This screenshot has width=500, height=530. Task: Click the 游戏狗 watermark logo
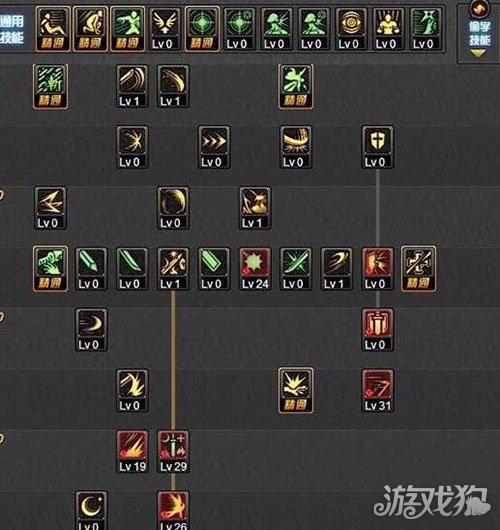point(432,501)
